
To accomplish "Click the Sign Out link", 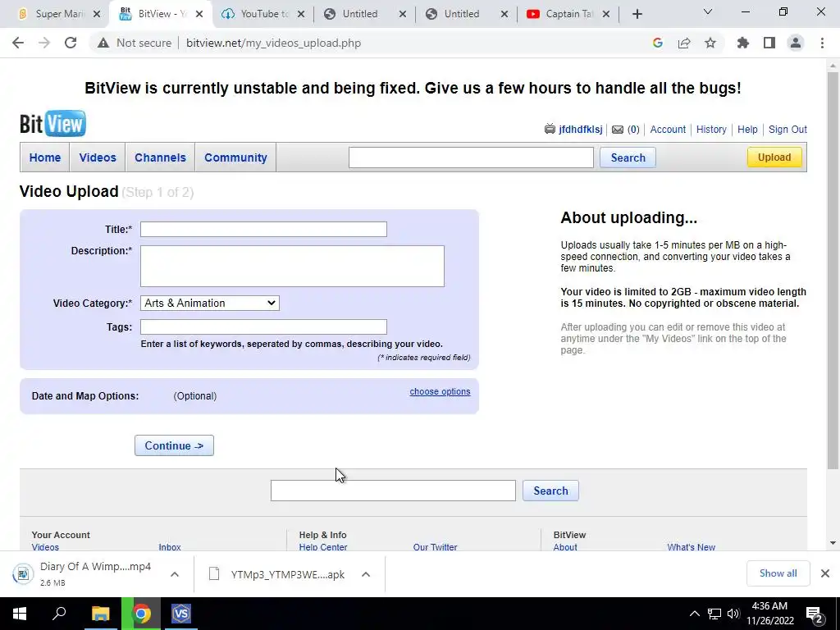I will (787, 130).
